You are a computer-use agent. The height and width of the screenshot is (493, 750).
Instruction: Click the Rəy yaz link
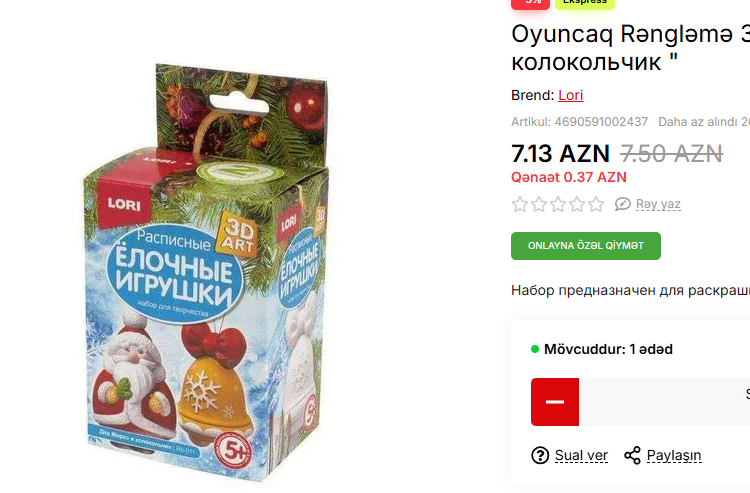tap(658, 204)
